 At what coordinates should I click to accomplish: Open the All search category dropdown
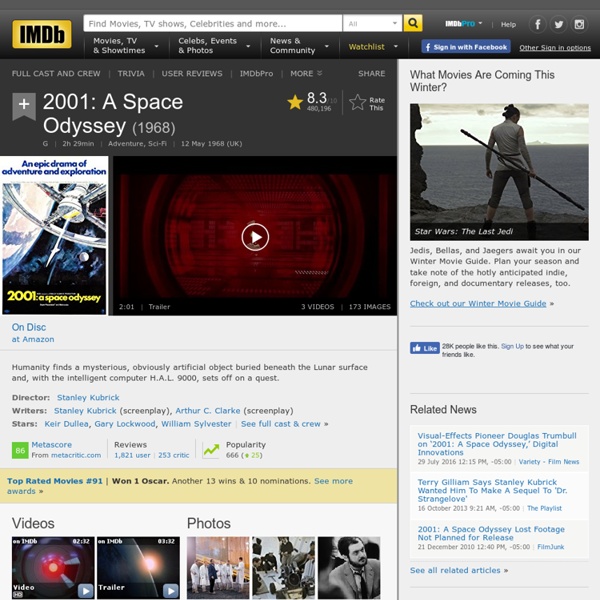pyautogui.click(x=372, y=23)
